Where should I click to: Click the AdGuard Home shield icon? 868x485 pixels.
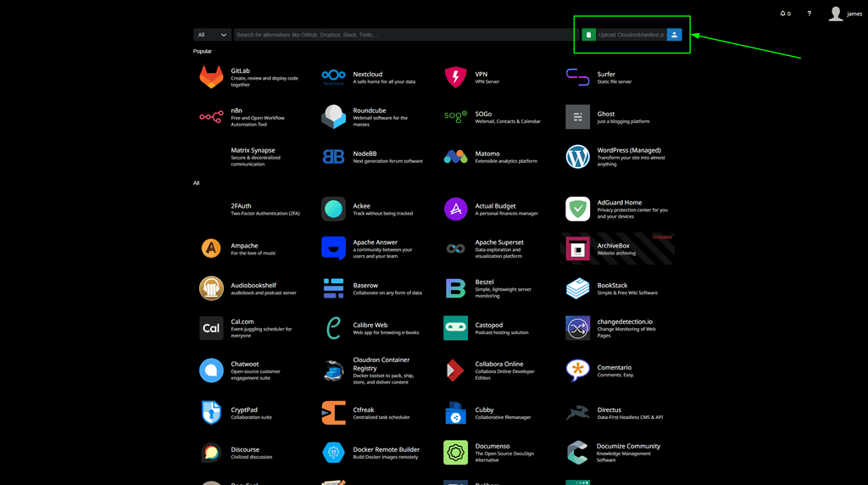point(577,209)
